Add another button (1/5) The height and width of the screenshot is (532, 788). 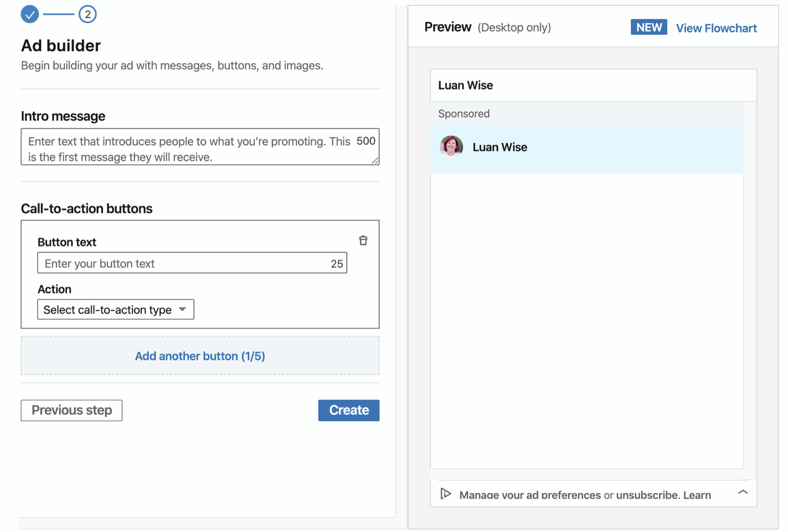[200, 356]
